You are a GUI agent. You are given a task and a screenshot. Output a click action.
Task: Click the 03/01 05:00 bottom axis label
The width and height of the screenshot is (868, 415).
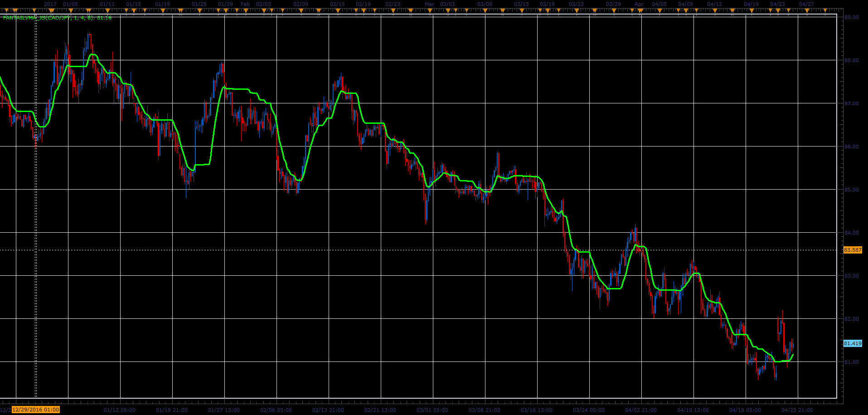432,410
